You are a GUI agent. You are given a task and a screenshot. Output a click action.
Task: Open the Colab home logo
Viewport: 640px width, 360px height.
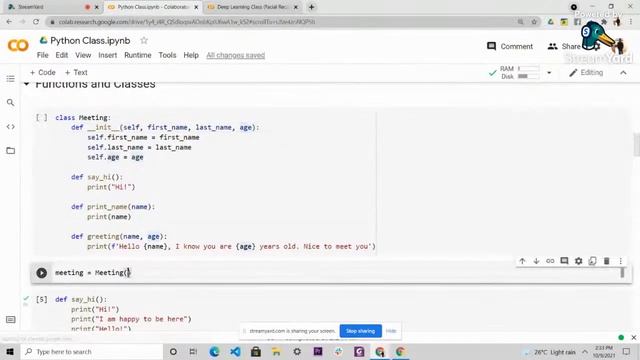tap(18, 45)
